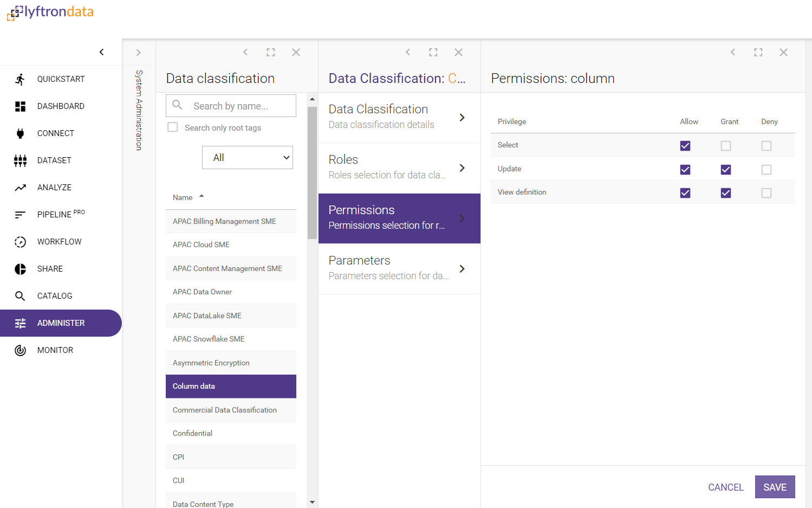Click back arrow in Permissions: column panel
This screenshot has height=508, width=812.
click(733, 52)
